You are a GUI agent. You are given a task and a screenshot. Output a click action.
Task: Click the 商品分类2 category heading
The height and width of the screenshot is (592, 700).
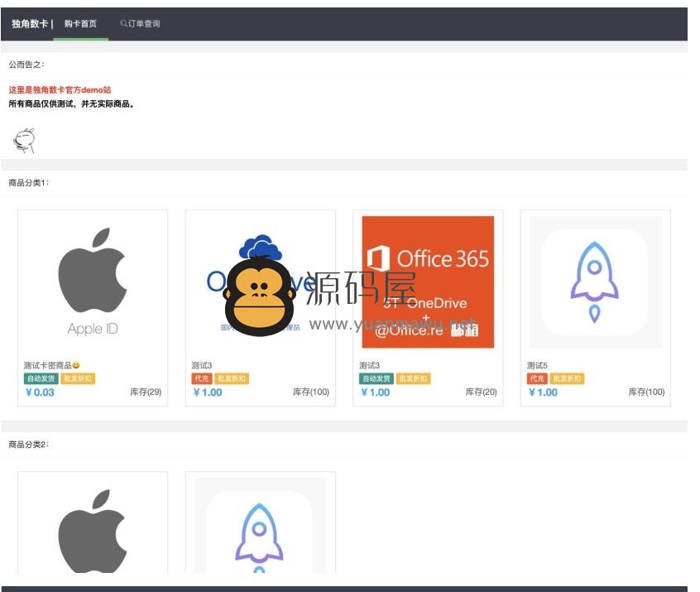[29, 445]
